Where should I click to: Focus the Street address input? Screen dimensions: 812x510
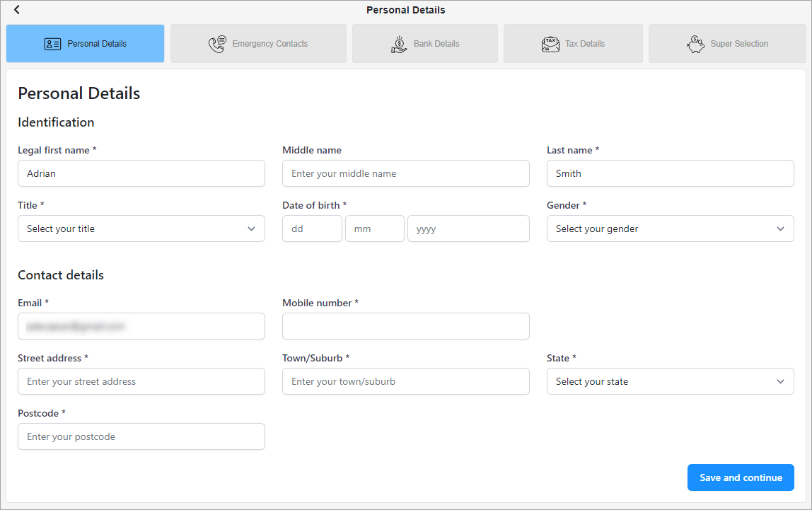click(x=141, y=381)
